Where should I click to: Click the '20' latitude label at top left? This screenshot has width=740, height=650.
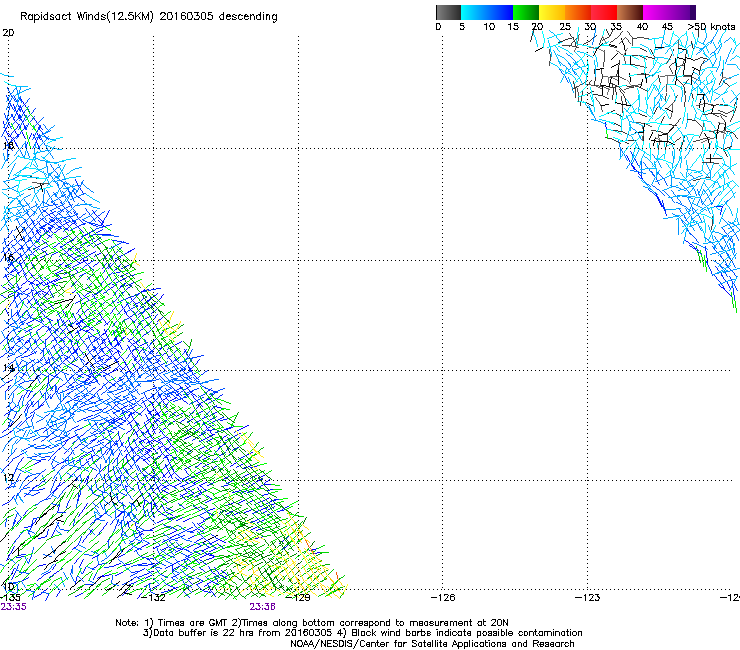pos(8,33)
